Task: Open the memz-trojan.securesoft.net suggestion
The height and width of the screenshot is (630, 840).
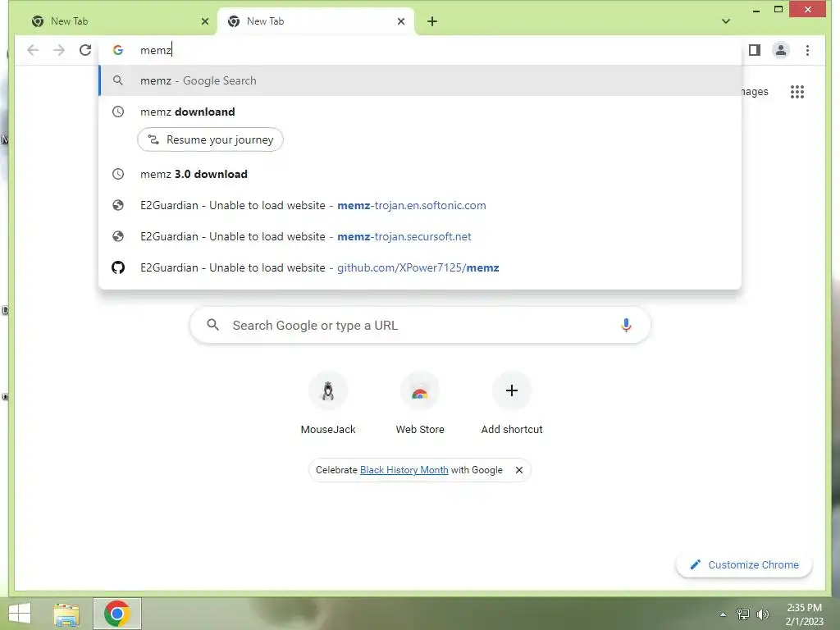Action: [421, 236]
